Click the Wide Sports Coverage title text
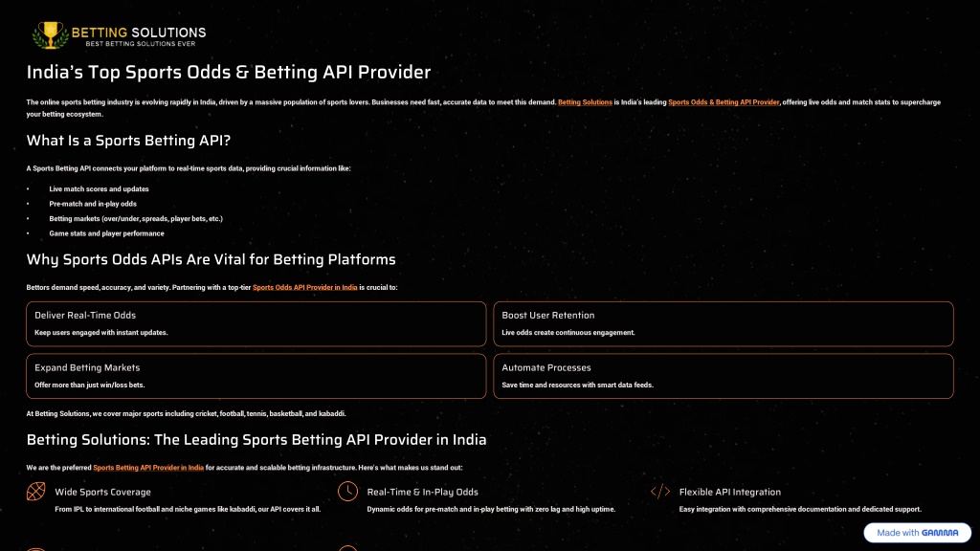 point(102,493)
